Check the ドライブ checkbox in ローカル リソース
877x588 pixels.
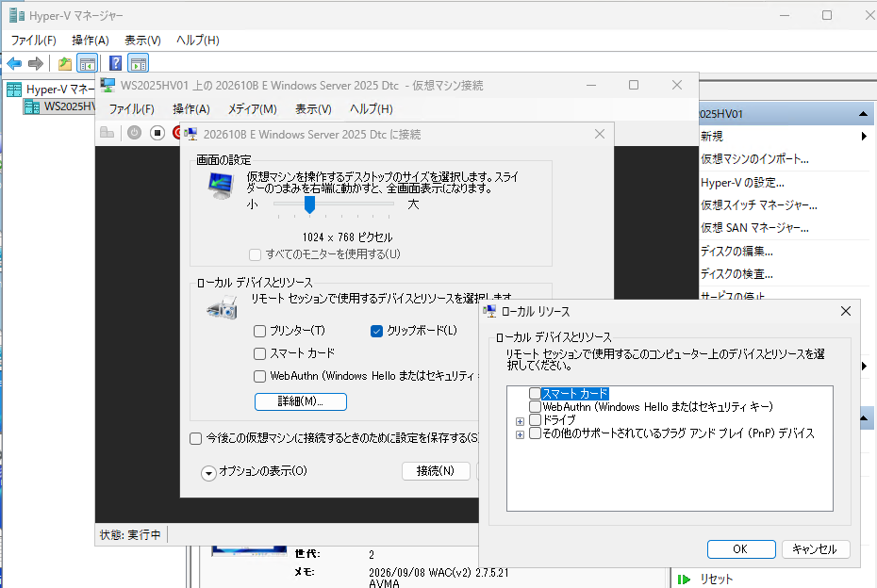pos(535,419)
